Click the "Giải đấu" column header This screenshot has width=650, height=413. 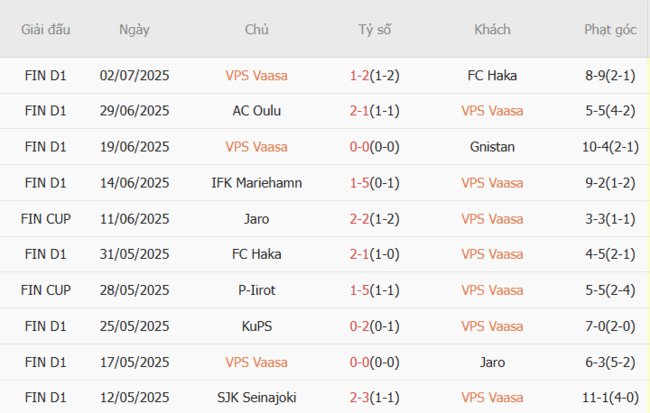pyautogui.click(x=46, y=29)
